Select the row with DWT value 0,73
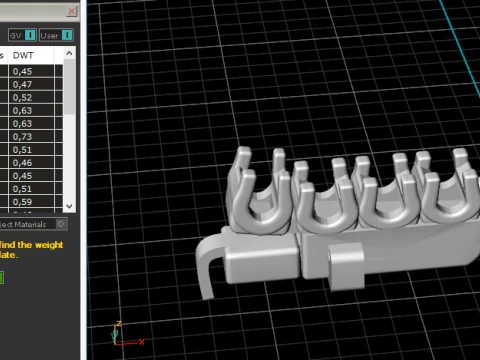Image resolution: width=480 pixels, height=360 pixels. 31,137
